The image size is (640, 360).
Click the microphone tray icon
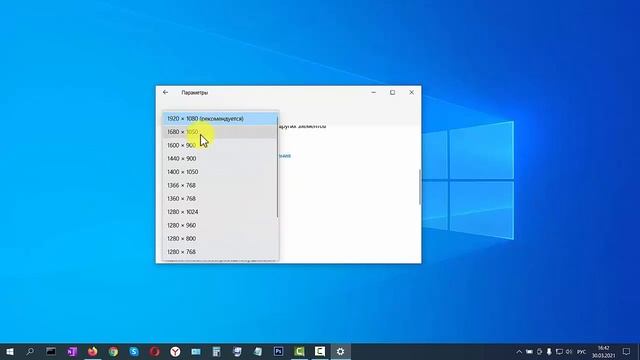point(549,352)
